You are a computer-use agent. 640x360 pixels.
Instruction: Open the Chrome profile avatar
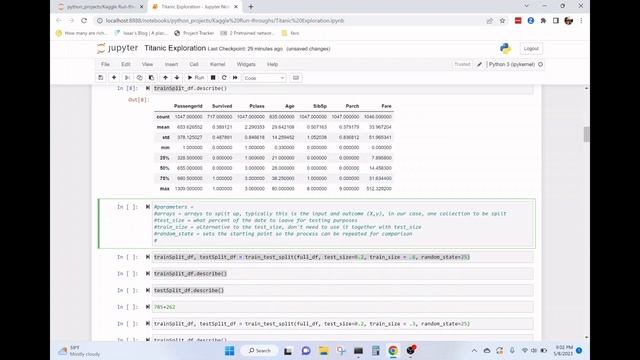pos(569,20)
